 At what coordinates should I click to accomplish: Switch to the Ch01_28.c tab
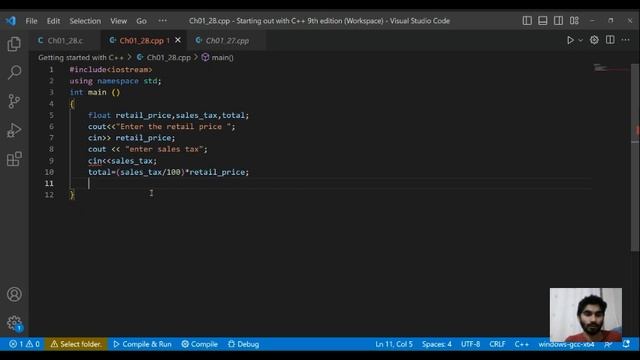(65, 40)
